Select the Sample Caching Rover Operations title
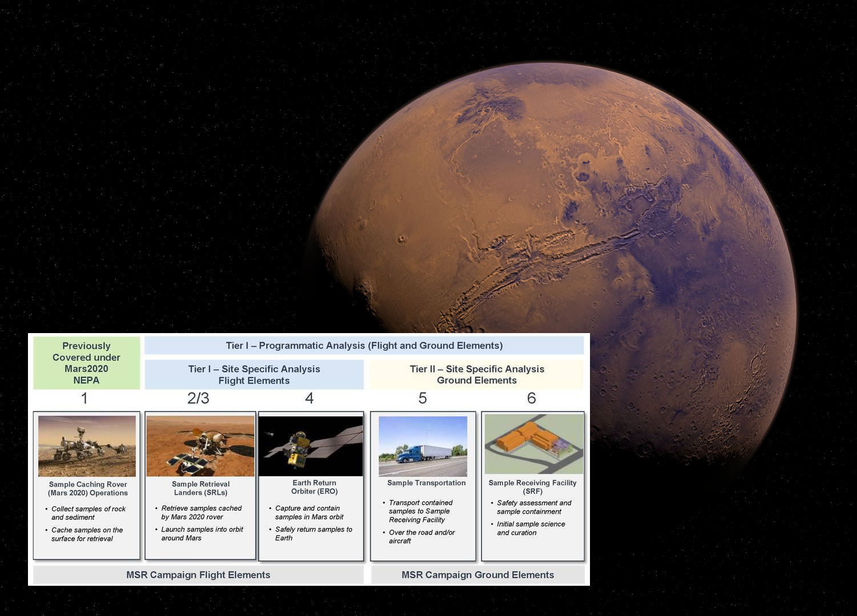The height and width of the screenshot is (616, 857). point(88,489)
